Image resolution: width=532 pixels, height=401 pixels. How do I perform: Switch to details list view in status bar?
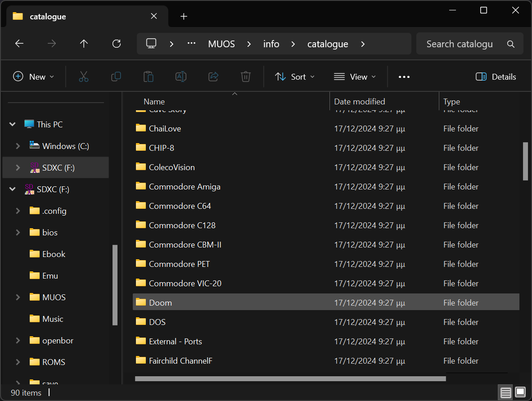(506, 392)
